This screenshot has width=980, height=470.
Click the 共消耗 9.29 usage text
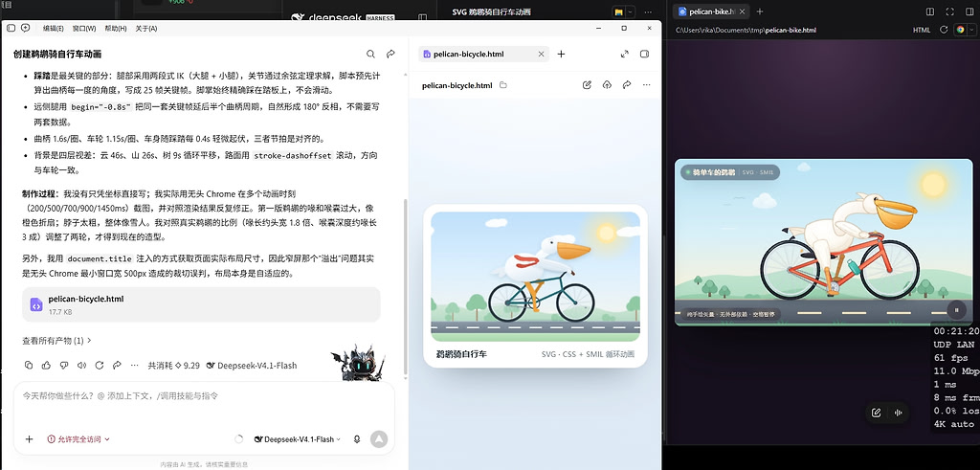(174, 366)
